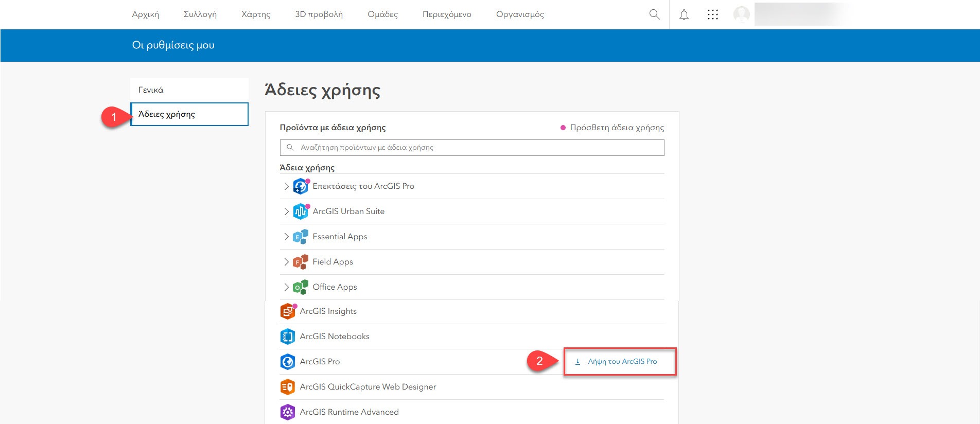Open Ομάδες in the top menu
Screen dimensions: 980x424
[383, 14]
